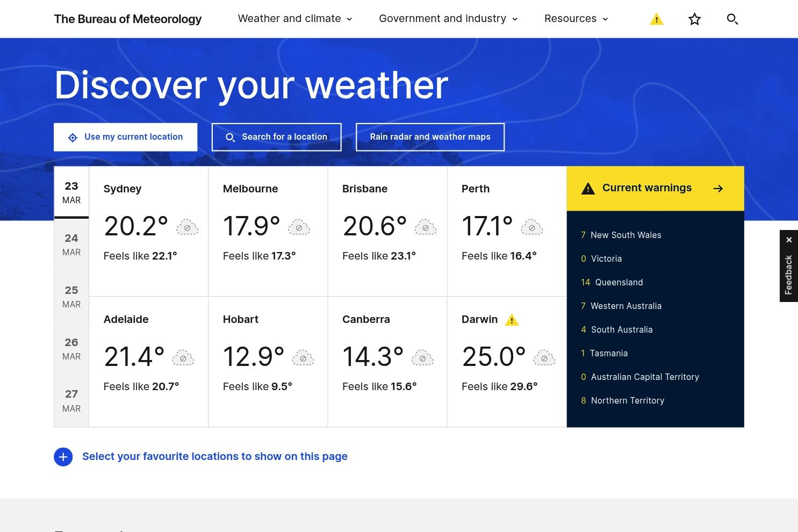Open the site search magnifier icon
Image resolution: width=798 pixels, height=532 pixels.
coord(732,19)
